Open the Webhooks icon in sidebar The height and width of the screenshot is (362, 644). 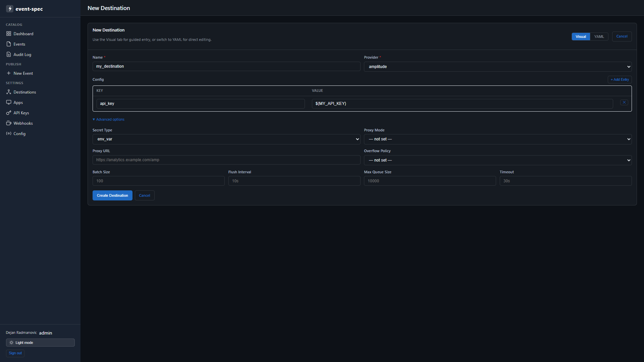pos(9,123)
